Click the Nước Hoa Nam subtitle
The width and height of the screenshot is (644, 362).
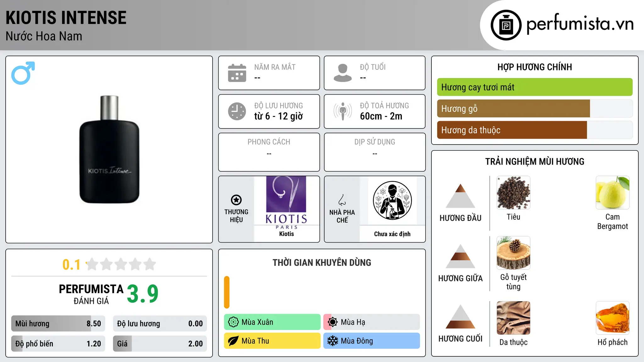tap(44, 36)
